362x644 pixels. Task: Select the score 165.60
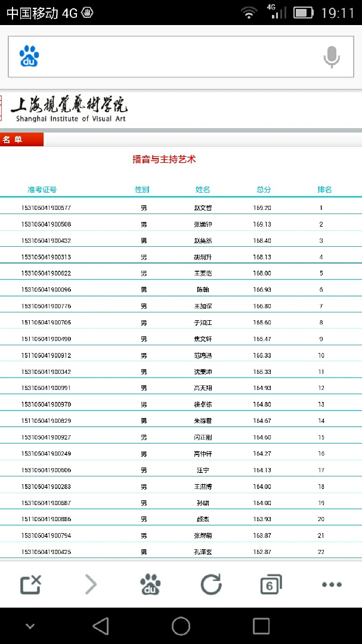(262, 323)
